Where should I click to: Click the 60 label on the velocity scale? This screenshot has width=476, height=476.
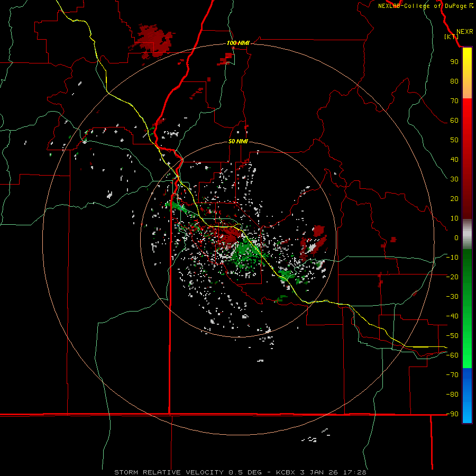click(454, 121)
